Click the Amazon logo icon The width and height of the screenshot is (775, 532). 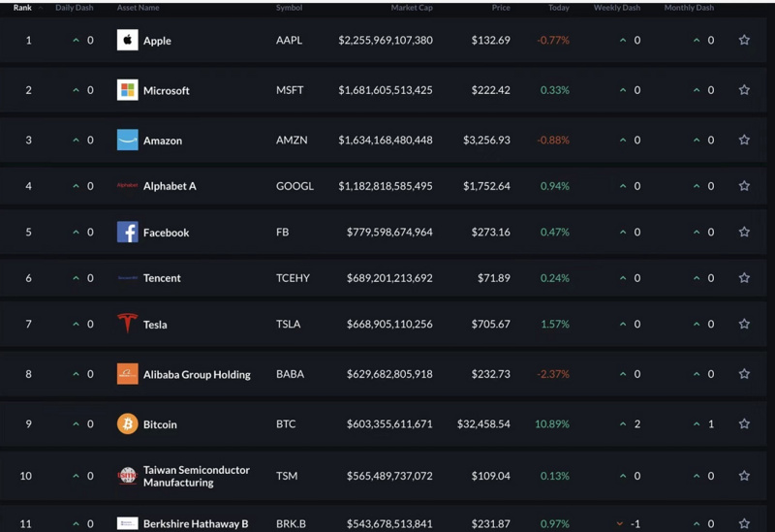coord(128,140)
